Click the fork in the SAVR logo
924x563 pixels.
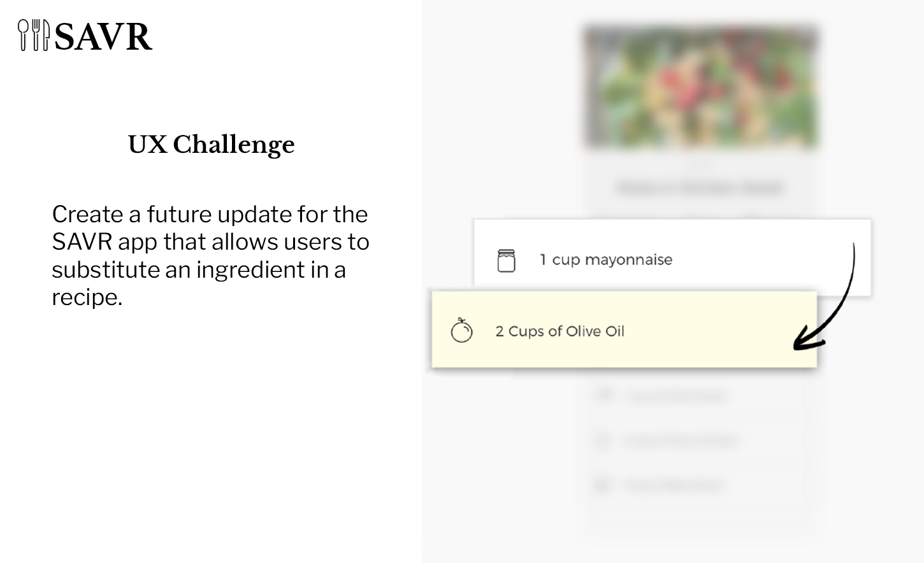coord(36,34)
